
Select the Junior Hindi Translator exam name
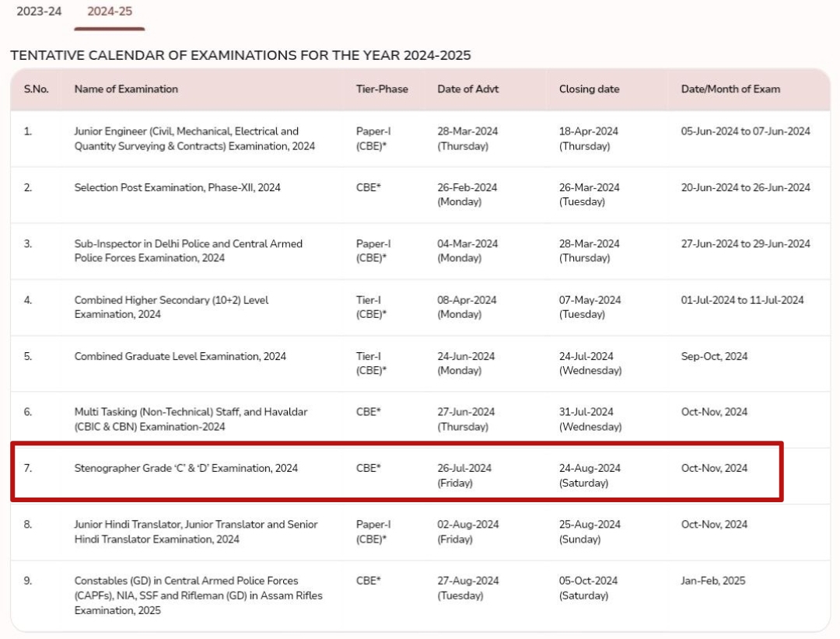[x=195, y=532]
